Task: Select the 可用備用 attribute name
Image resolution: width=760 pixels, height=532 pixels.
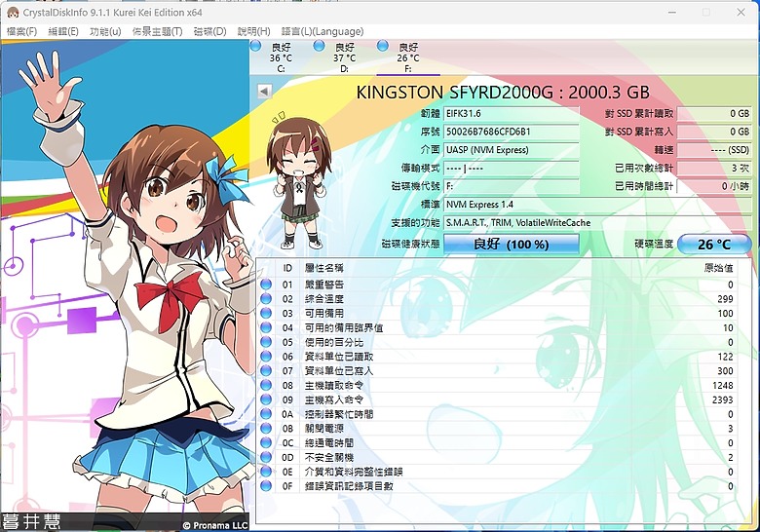Action: 323,313
